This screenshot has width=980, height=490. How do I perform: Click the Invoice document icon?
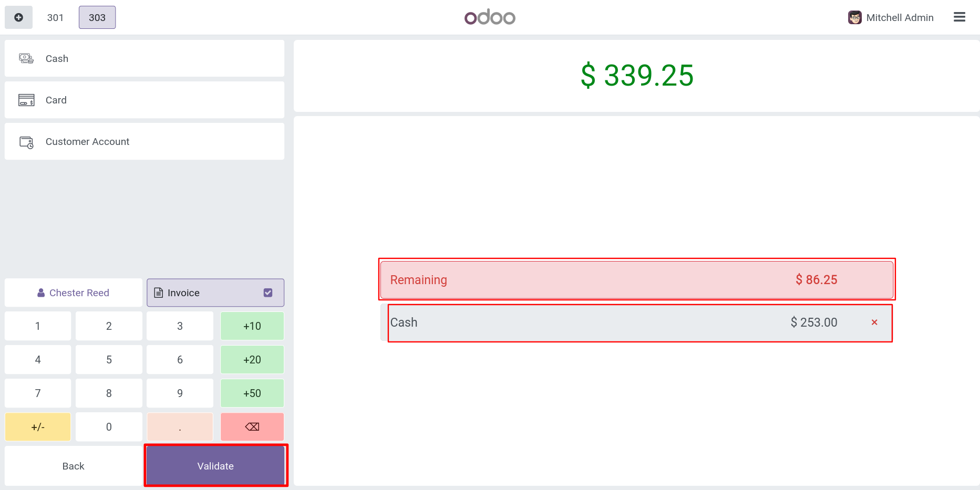click(158, 293)
